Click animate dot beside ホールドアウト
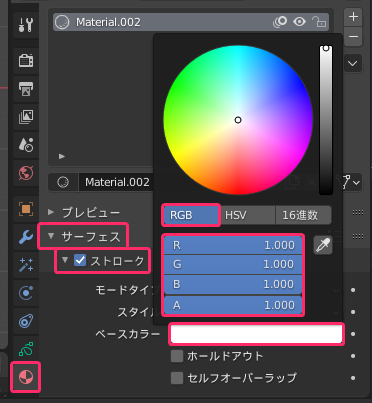The image size is (372, 403). coord(353,356)
